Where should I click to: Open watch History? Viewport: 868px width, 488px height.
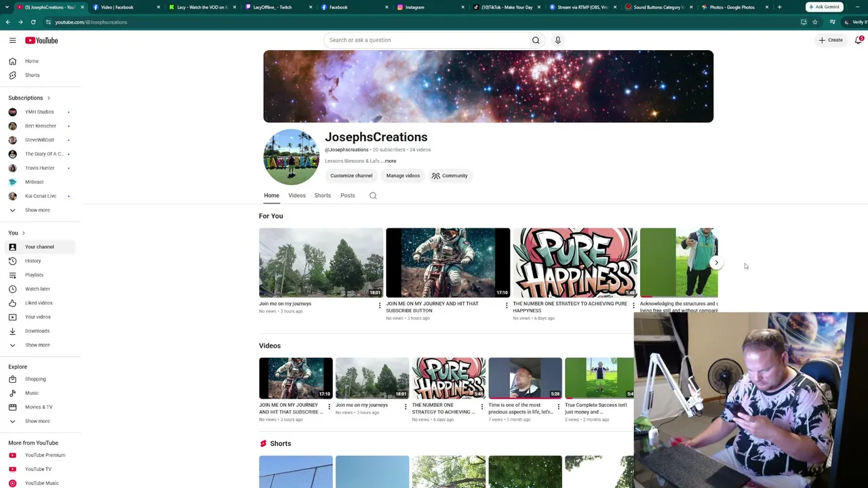tap(39, 261)
